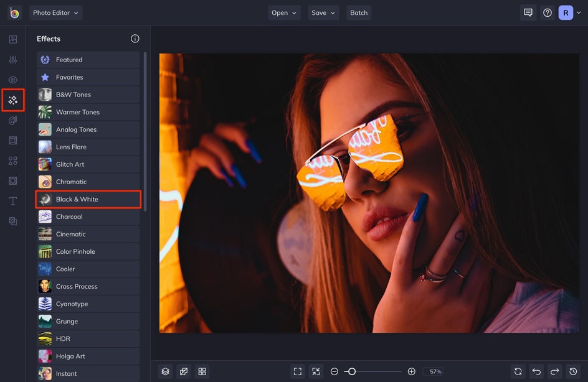588x382 pixels.
Task: Expand the Photo Editor dropdown
Action: (x=55, y=12)
